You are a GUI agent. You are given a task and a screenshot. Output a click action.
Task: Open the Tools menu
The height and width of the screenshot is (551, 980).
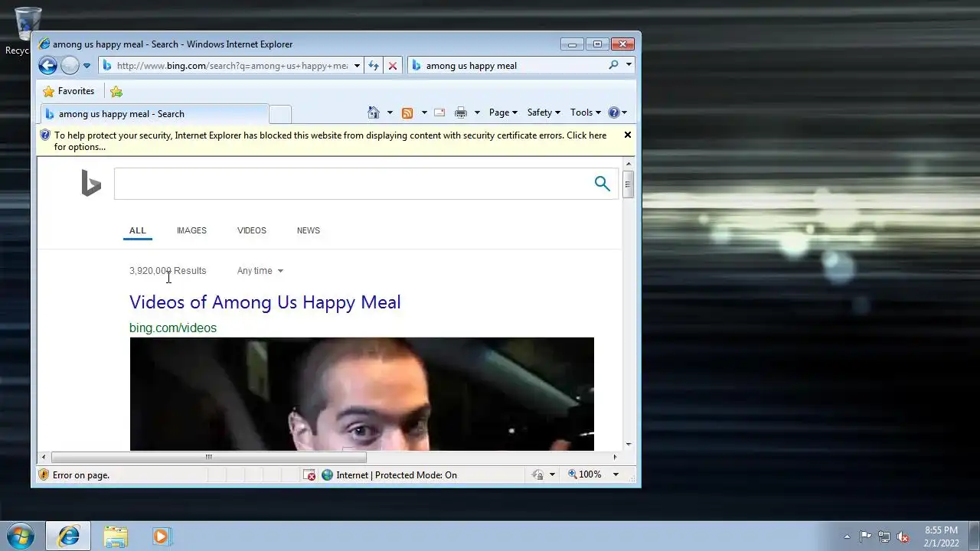tap(586, 112)
